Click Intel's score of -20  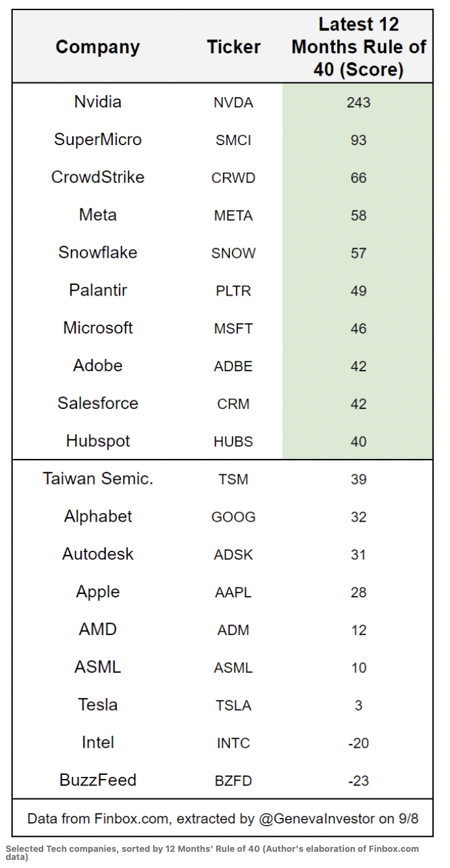pyautogui.click(x=358, y=743)
